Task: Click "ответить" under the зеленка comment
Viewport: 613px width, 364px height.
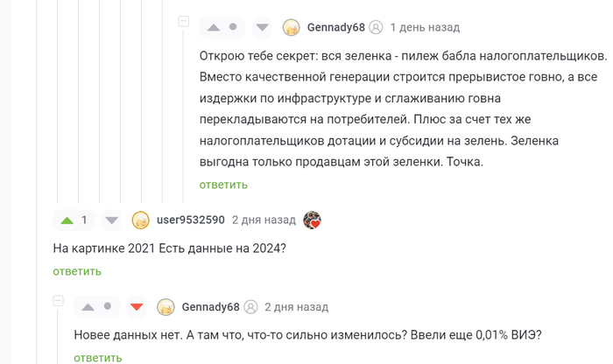Action: click(223, 185)
